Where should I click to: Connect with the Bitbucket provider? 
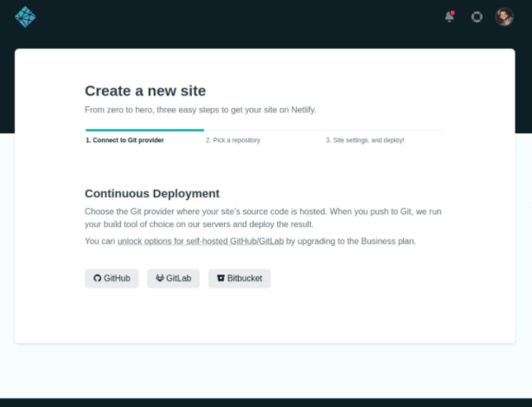[240, 278]
